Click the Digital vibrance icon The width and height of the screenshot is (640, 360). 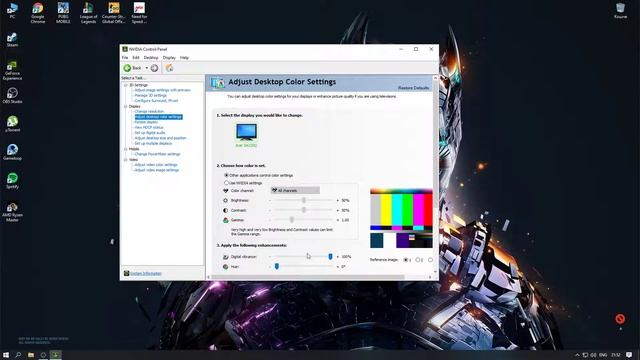(x=226, y=257)
